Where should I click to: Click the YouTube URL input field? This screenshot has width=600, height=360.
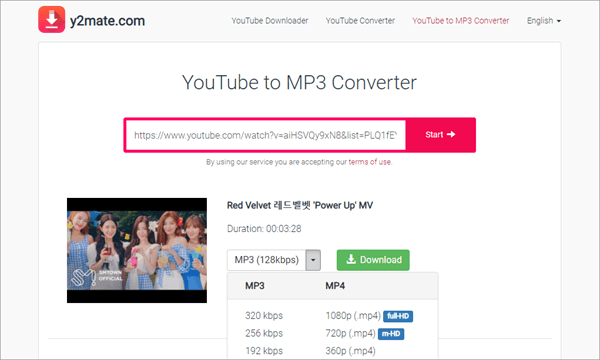[266, 135]
